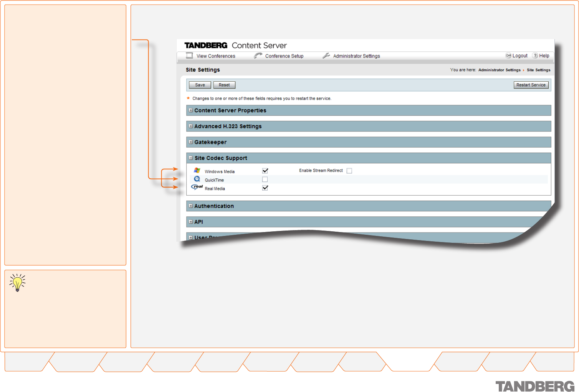Expand the Gatekeeper section
This screenshot has width=579, height=392.
coord(191,142)
